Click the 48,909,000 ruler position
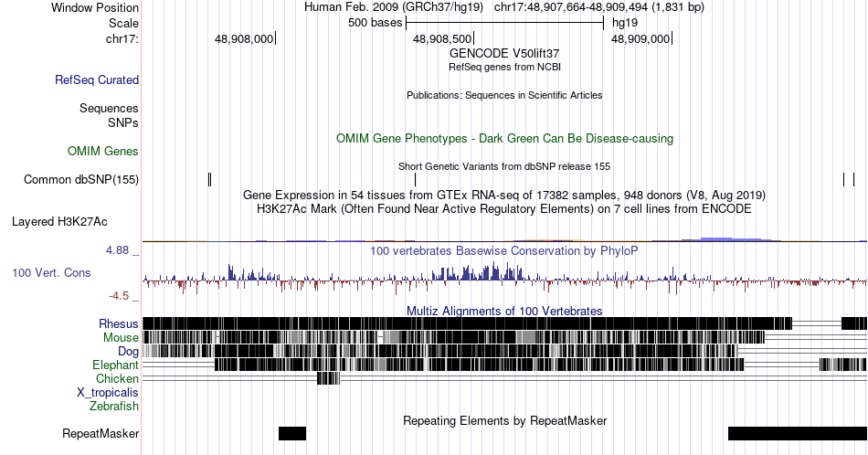Image resolution: width=868 pixels, height=455 pixels. coord(640,38)
